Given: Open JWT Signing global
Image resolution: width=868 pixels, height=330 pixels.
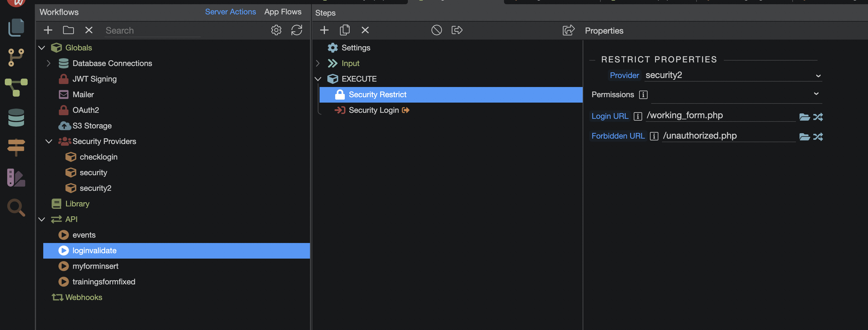Looking at the screenshot, I should 94,79.
